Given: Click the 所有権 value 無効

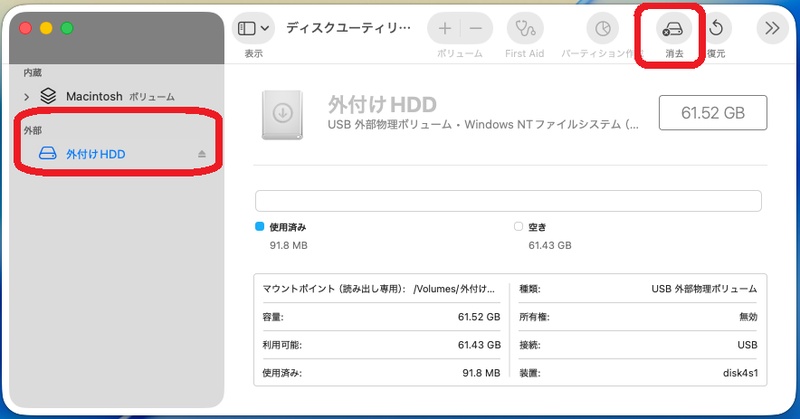Looking at the screenshot, I should [x=748, y=317].
